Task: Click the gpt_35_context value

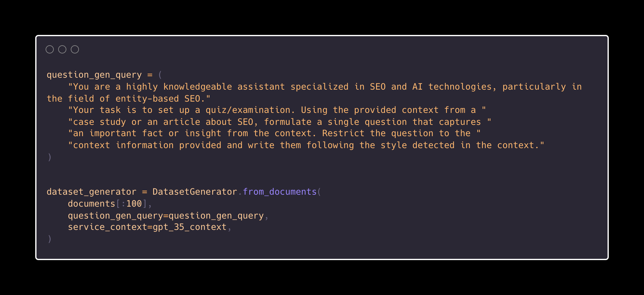Action: coord(190,227)
